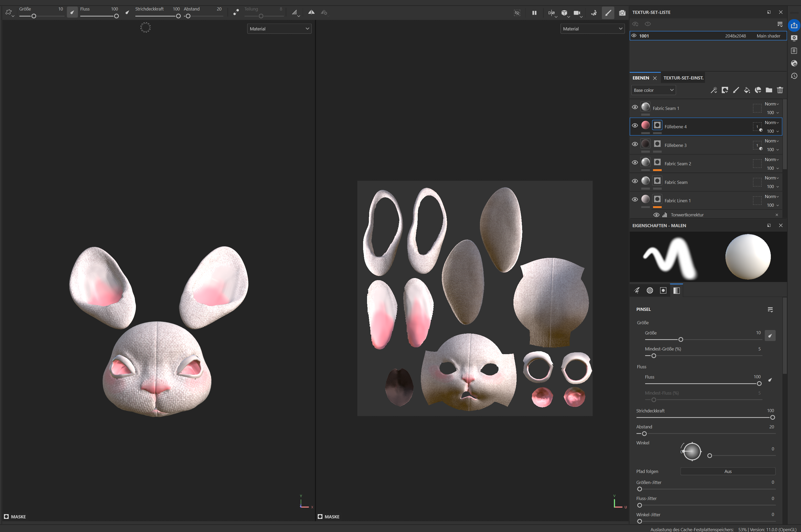Open Base color channel dropdown
This screenshot has height=532, width=801.
click(x=653, y=90)
